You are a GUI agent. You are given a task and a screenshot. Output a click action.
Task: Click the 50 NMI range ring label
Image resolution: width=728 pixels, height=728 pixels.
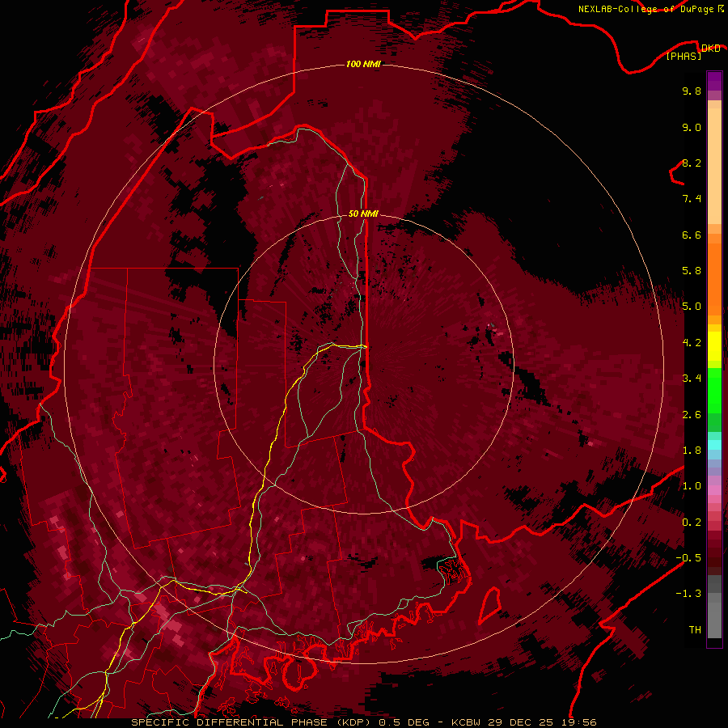coord(363,214)
